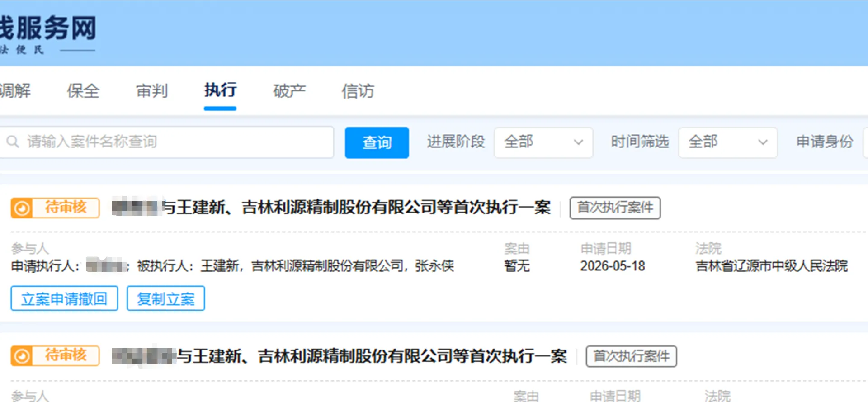Screen dimensions: 868x402
Task: Click the 立案申请撤回 button
Action: [x=64, y=298]
